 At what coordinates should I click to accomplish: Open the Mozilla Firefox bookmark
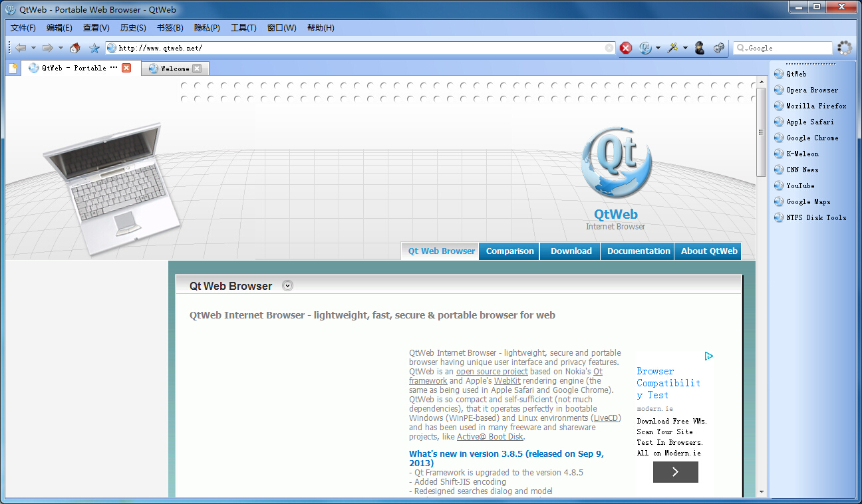[x=810, y=106]
